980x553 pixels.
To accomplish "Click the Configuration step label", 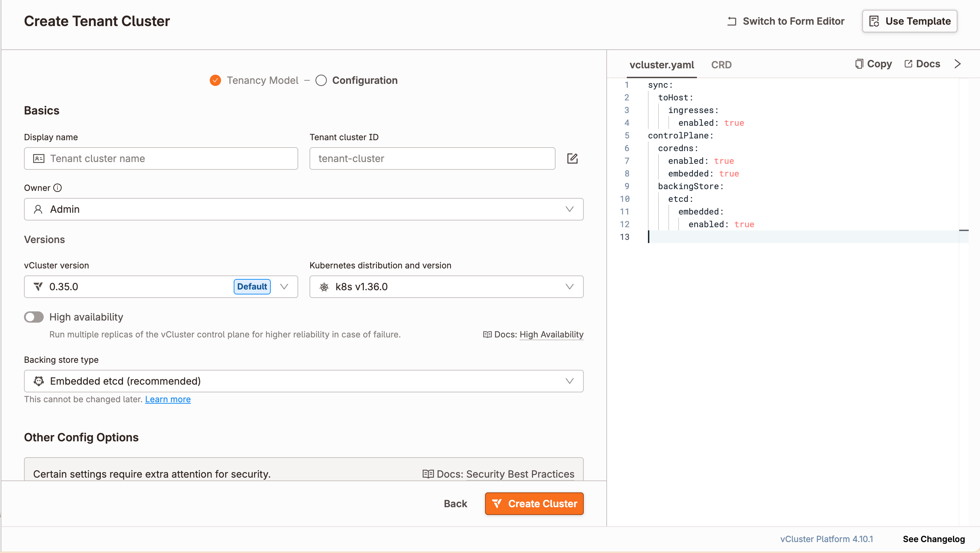I will (365, 80).
